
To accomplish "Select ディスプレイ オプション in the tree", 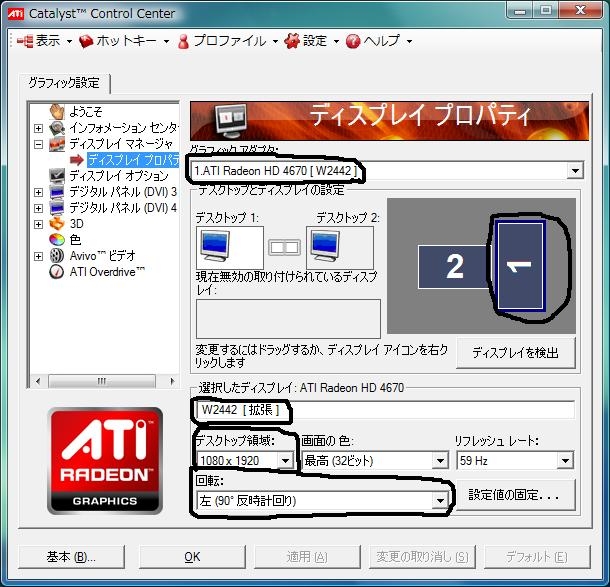I will 119,176.
